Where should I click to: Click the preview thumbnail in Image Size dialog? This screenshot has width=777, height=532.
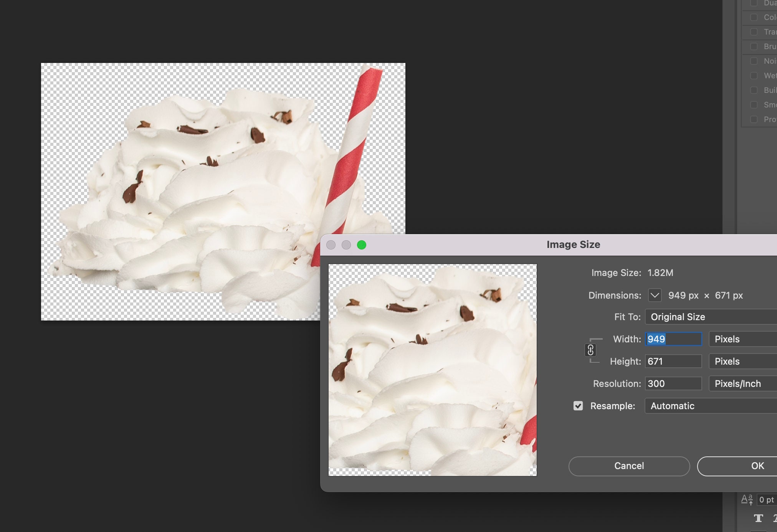433,370
